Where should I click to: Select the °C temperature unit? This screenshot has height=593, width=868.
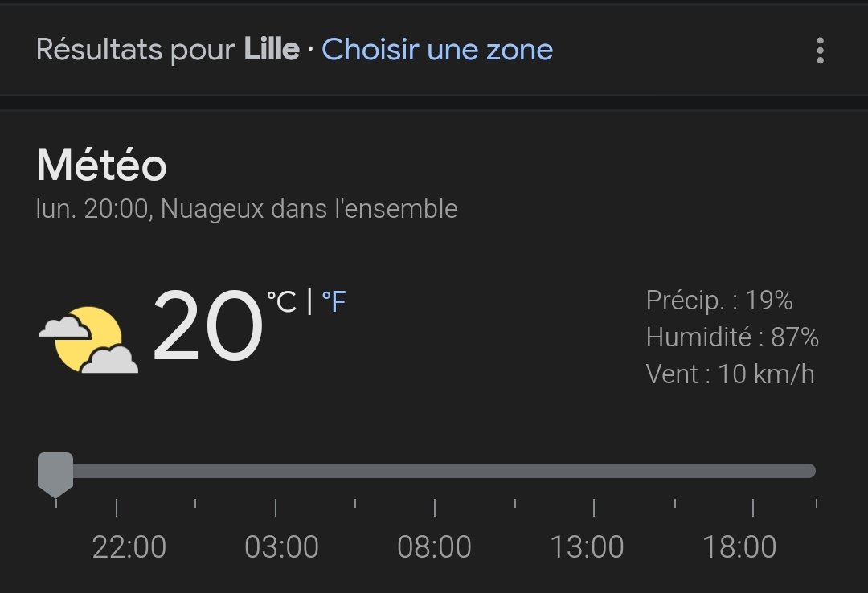click(281, 303)
